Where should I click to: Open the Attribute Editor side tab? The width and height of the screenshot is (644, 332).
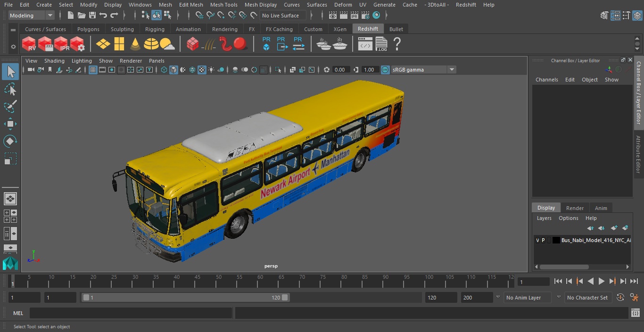coord(638,155)
